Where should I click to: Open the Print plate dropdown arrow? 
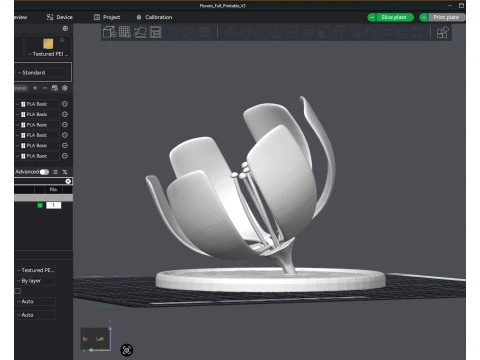424,17
